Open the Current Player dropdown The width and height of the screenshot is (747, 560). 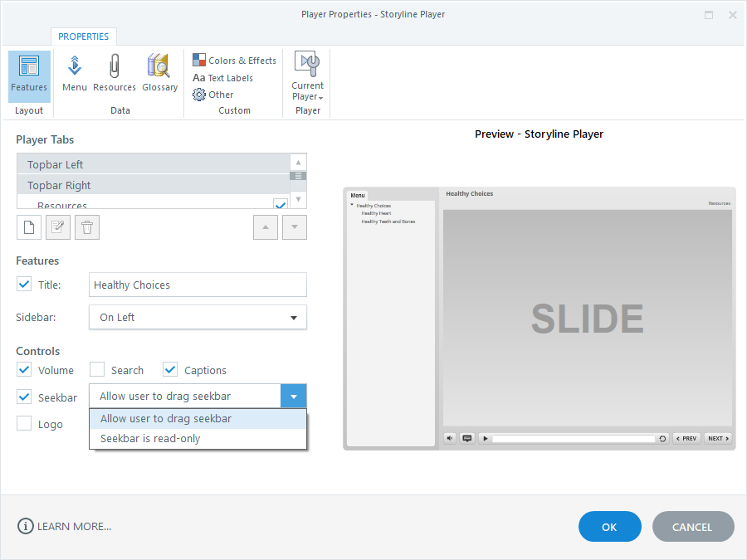(x=306, y=78)
